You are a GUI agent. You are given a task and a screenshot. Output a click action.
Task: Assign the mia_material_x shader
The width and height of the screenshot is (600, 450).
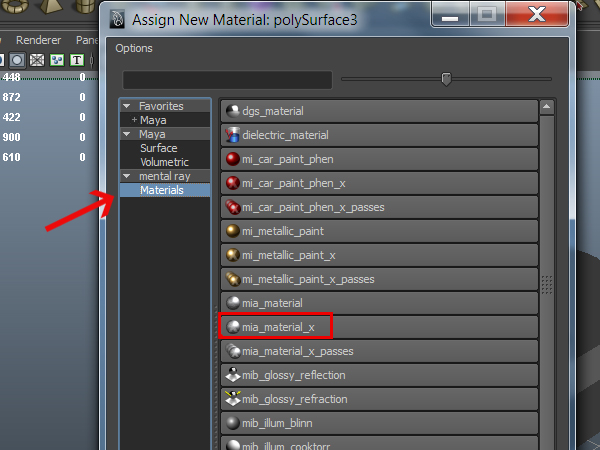coord(379,327)
